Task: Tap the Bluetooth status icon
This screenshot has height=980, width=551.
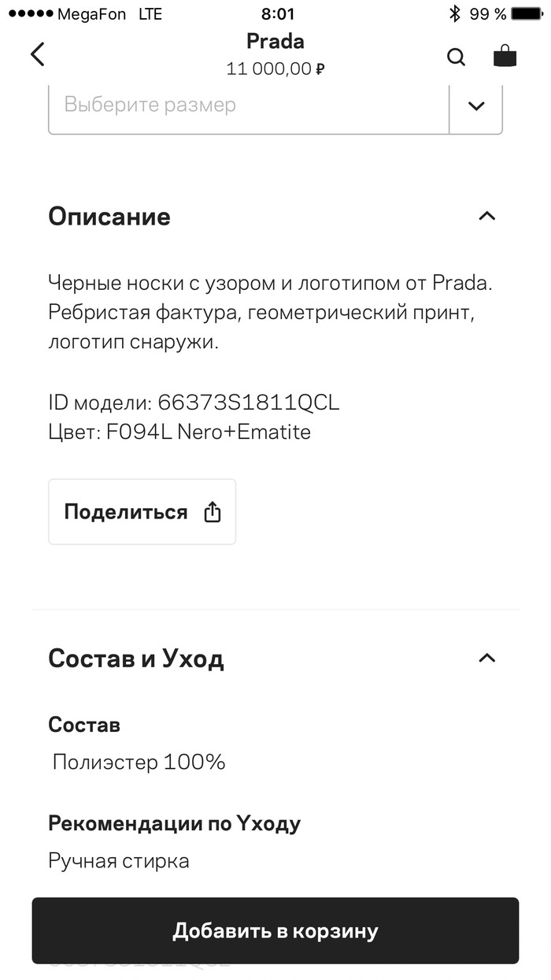Action: point(454,13)
